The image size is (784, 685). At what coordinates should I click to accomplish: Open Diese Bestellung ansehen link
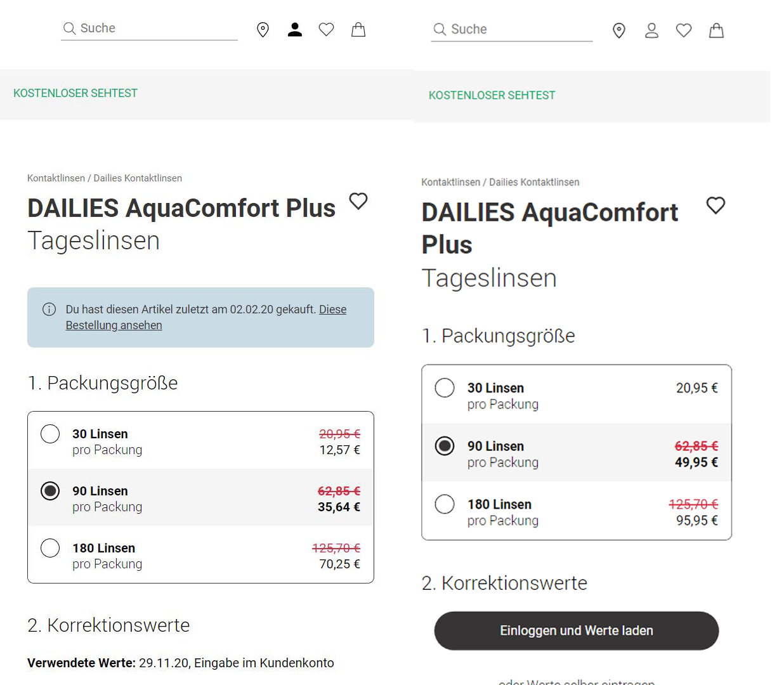(x=206, y=317)
